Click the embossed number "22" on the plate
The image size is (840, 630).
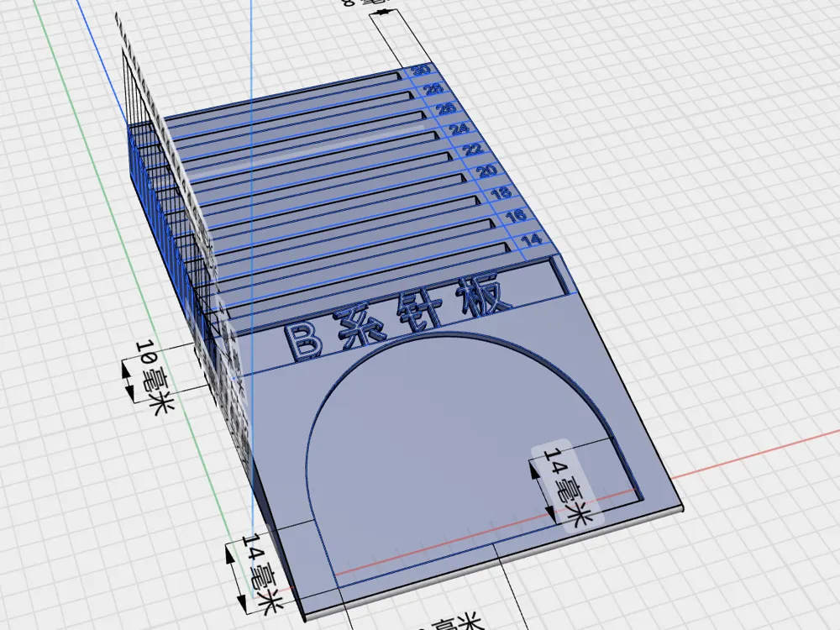pyautogui.click(x=472, y=150)
